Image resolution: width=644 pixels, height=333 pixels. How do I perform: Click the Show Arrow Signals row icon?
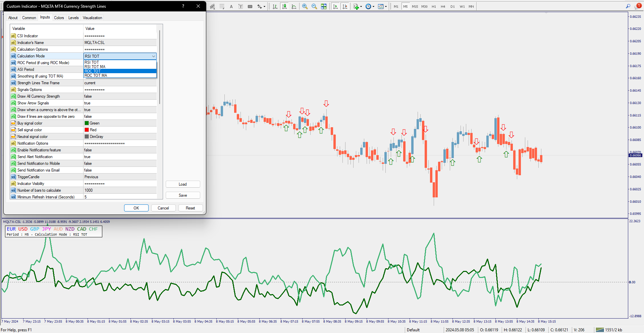(13, 103)
